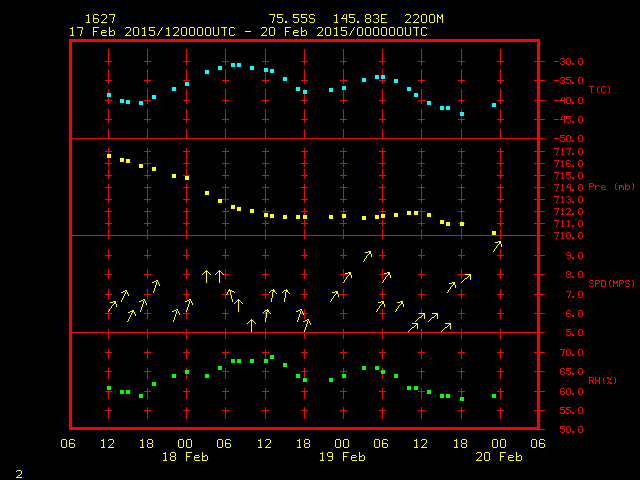Click the 715.0 pressure tick label
The image size is (640, 480).
coord(568,176)
